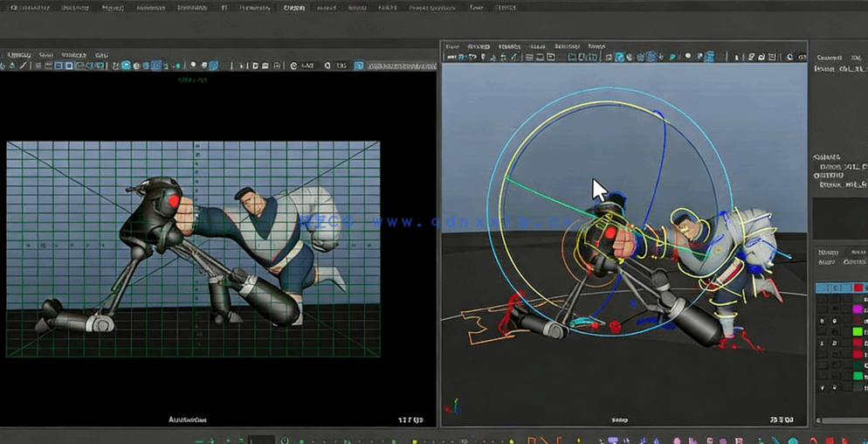868x444 pixels.
Task: Click the exposure icon at right viewport toolbar end
Action: click(x=789, y=58)
